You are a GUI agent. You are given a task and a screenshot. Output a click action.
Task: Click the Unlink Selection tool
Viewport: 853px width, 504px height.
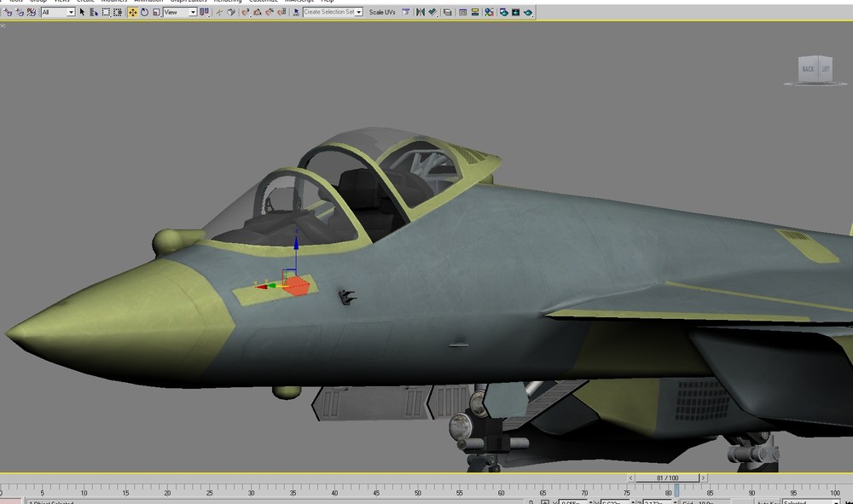pyautogui.click(x=20, y=12)
